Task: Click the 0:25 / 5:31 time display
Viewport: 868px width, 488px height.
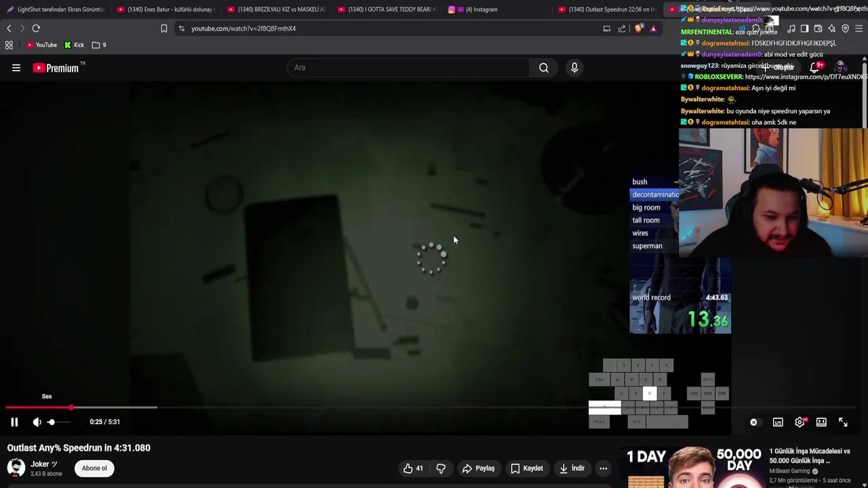Action: [104, 422]
